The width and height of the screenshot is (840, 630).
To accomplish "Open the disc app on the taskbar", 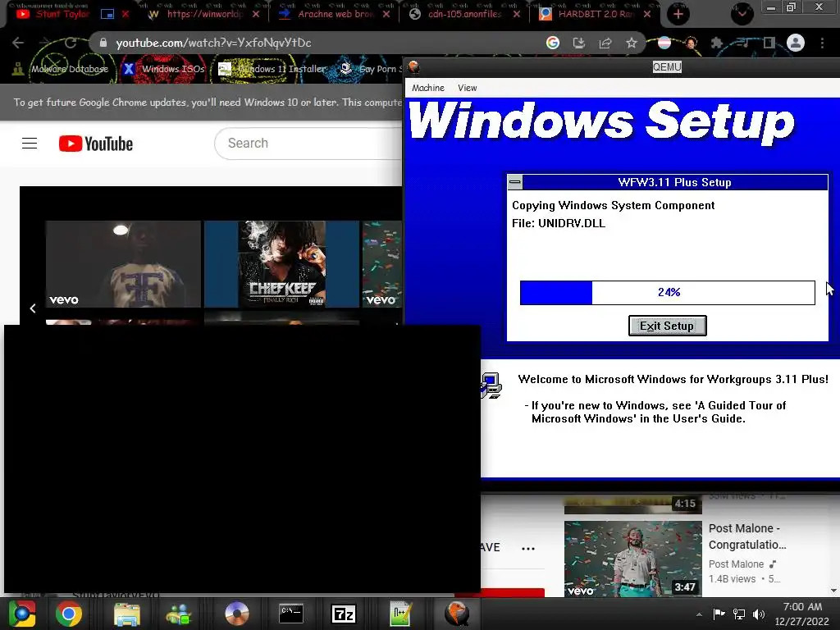I will click(237, 614).
